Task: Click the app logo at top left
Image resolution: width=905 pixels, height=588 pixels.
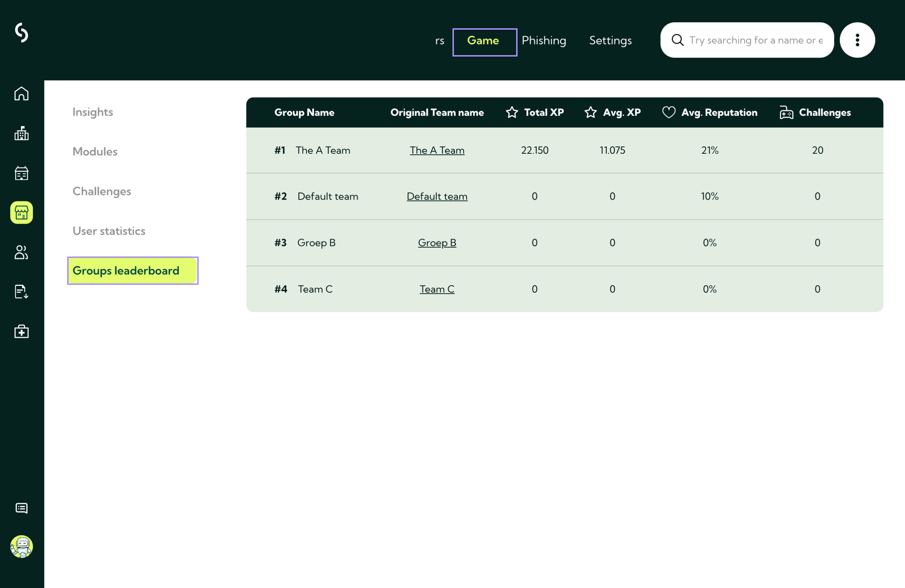Action: point(21,33)
